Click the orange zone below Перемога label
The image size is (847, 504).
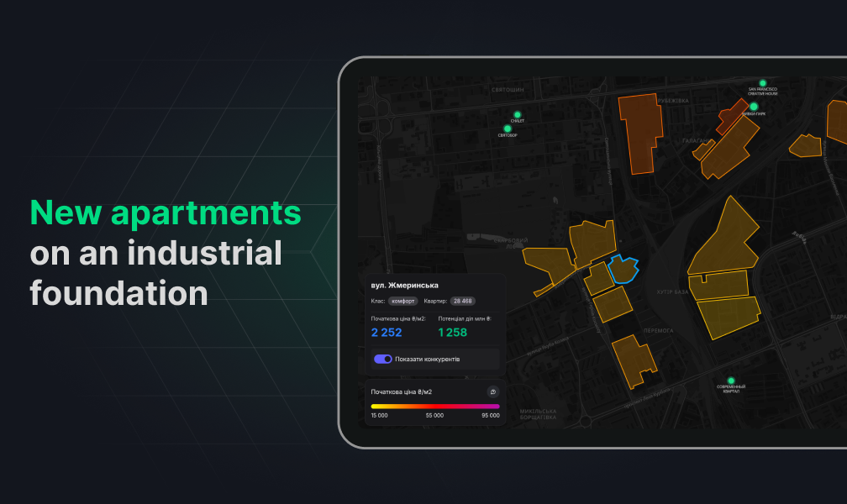(x=633, y=360)
